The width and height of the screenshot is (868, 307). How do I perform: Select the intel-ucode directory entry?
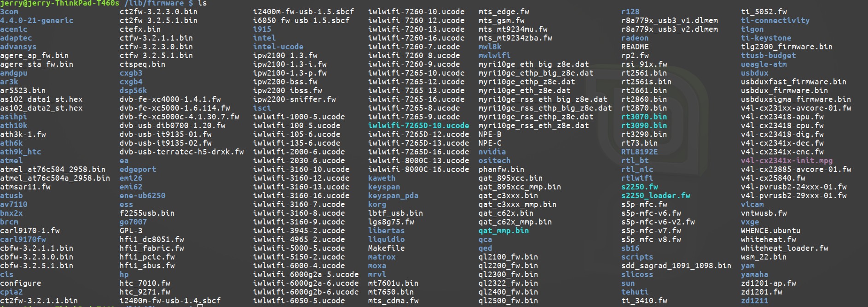click(278, 47)
